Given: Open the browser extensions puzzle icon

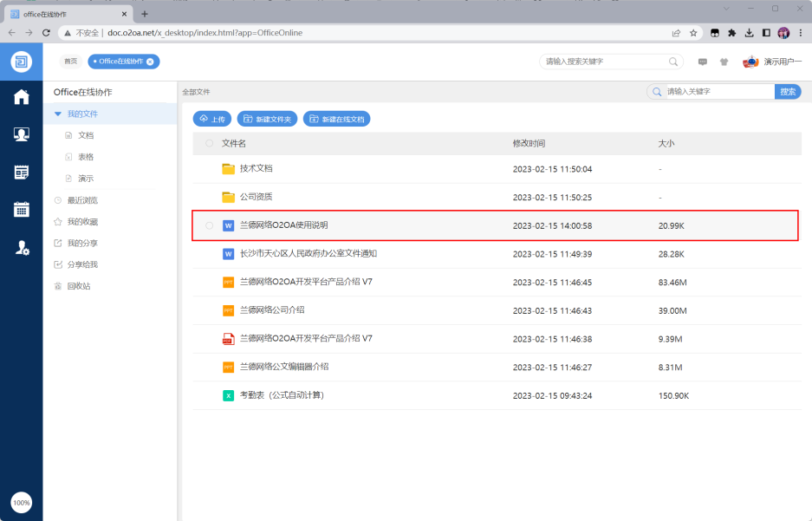Looking at the screenshot, I should [732, 33].
